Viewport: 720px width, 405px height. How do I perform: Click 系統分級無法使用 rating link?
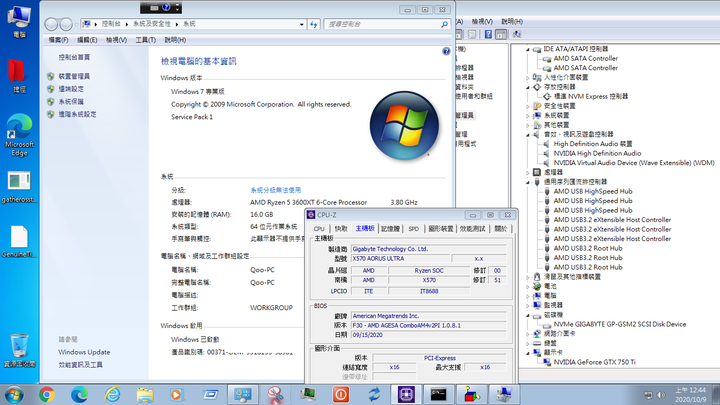(276, 190)
